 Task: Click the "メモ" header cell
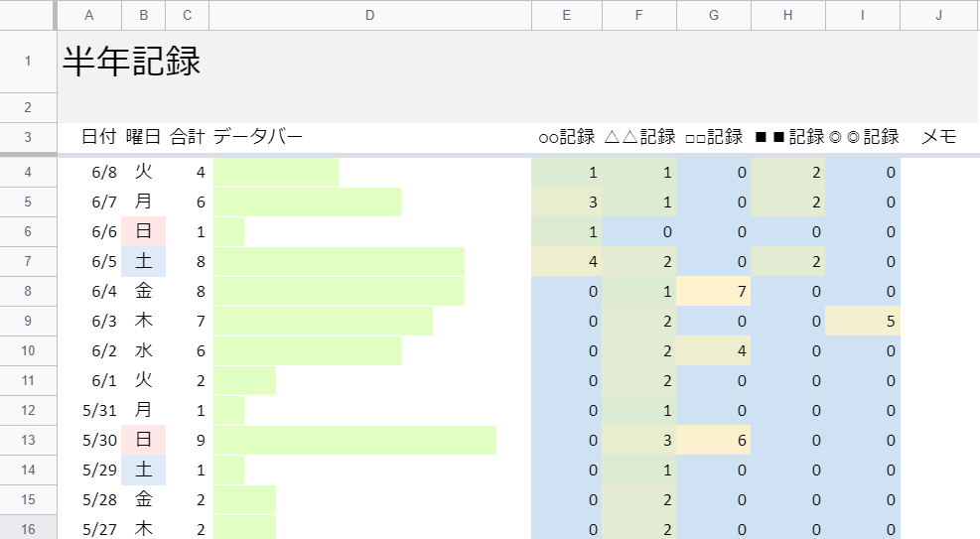[938, 137]
